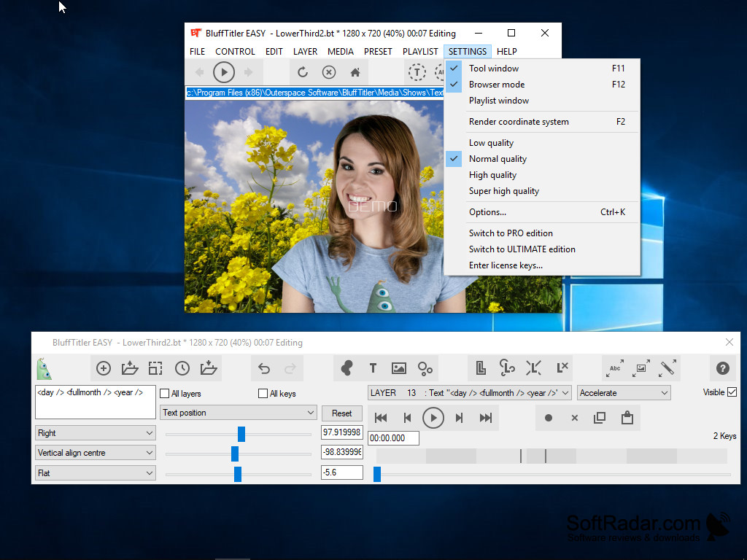Click the blue timeline position handle
The image size is (747, 560).
pos(377,474)
